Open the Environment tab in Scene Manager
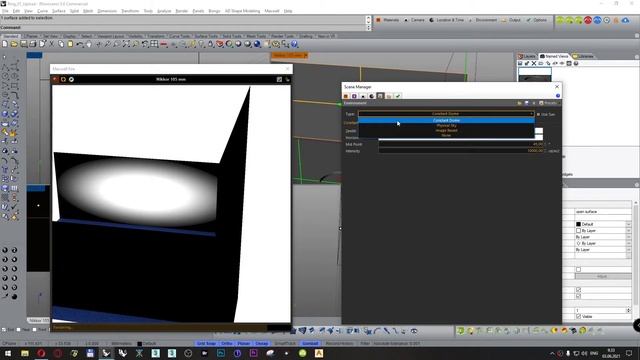Image resolution: width=640 pixels, height=360 pixels. coord(380,96)
